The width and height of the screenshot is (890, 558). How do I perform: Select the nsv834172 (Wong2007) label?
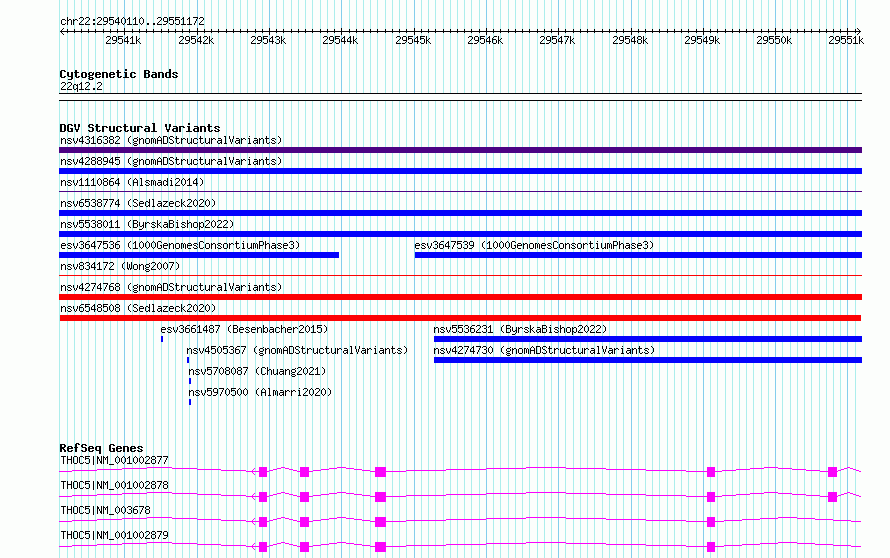120,266
